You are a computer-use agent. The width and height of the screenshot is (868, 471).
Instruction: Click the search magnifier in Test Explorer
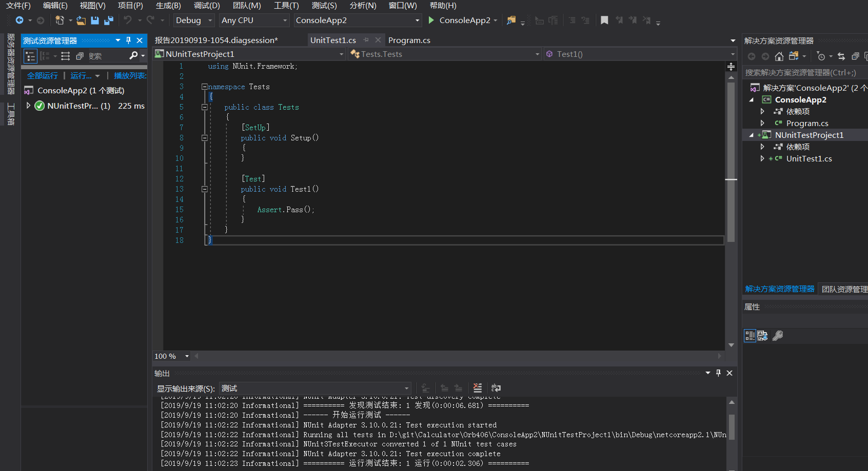coord(133,55)
